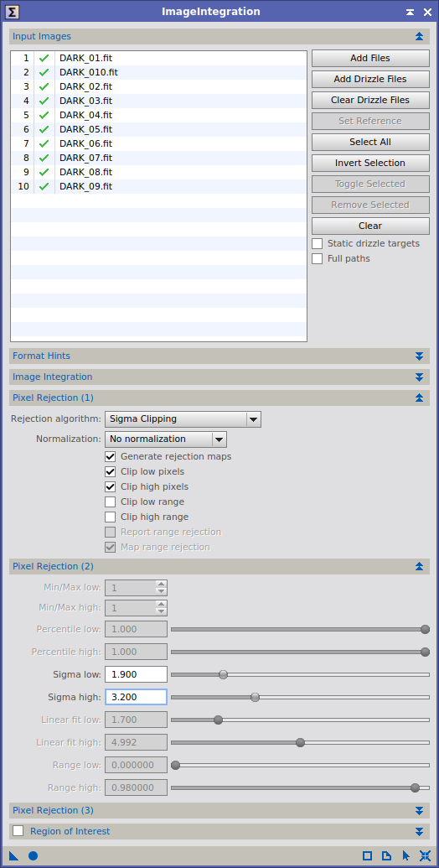The width and height of the screenshot is (439, 868).
Task: Check the Full paths option
Action: tap(318, 258)
